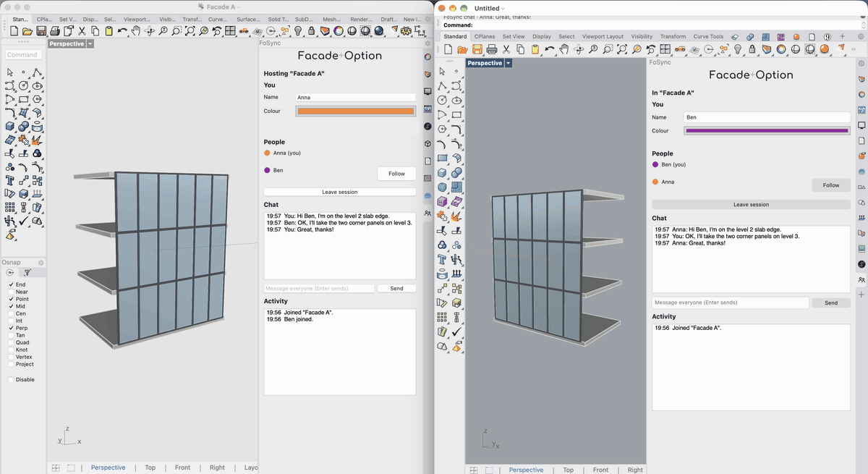Check the Disable osnap checkbox

(11, 379)
